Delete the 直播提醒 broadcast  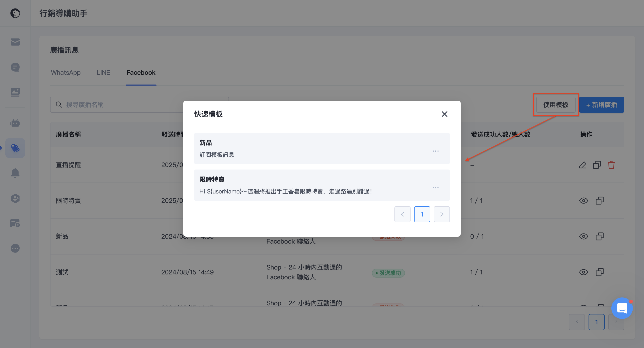[611, 165]
